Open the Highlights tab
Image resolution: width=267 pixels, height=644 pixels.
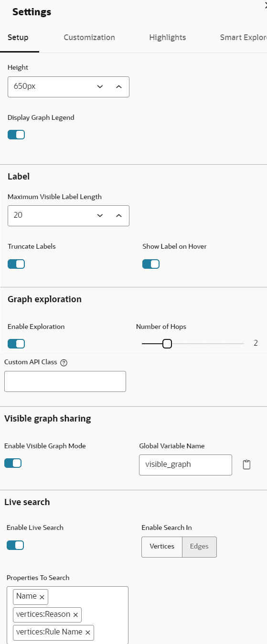[168, 37]
